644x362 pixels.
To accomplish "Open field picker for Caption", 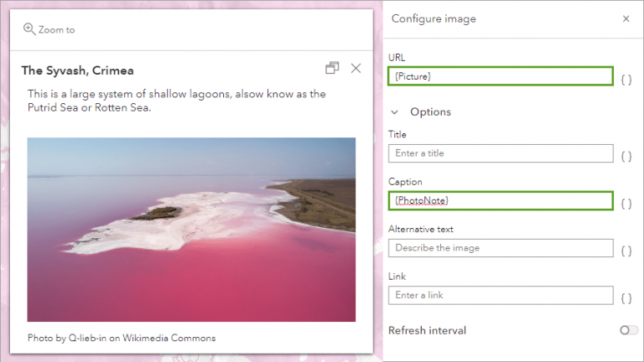I will [626, 204].
